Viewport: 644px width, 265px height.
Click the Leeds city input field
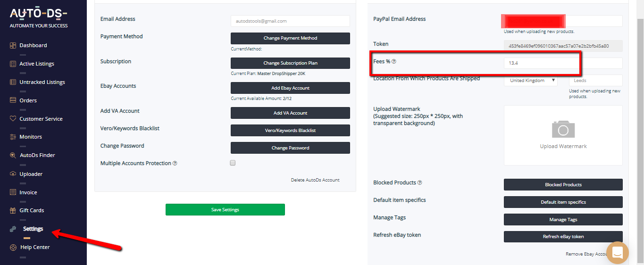click(x=596, y=80)
